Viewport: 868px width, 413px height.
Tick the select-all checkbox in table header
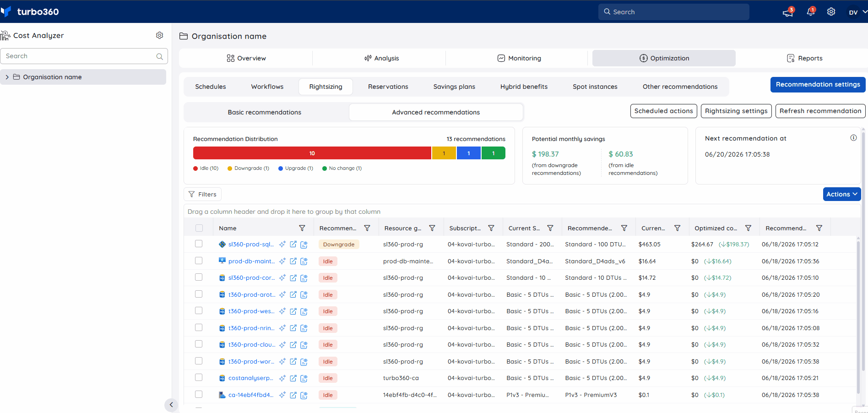click(x=199, y=228)
